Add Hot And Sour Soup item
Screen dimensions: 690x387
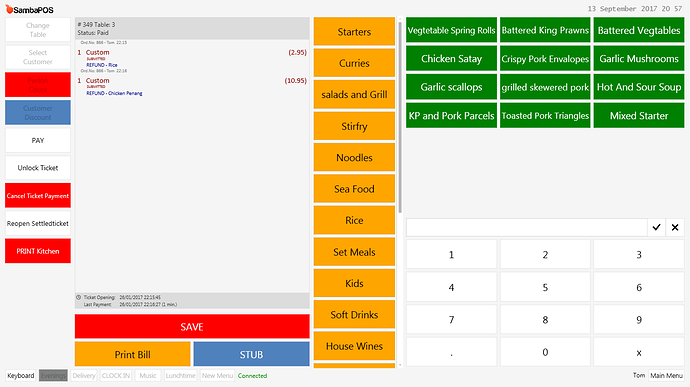point(639,87)
